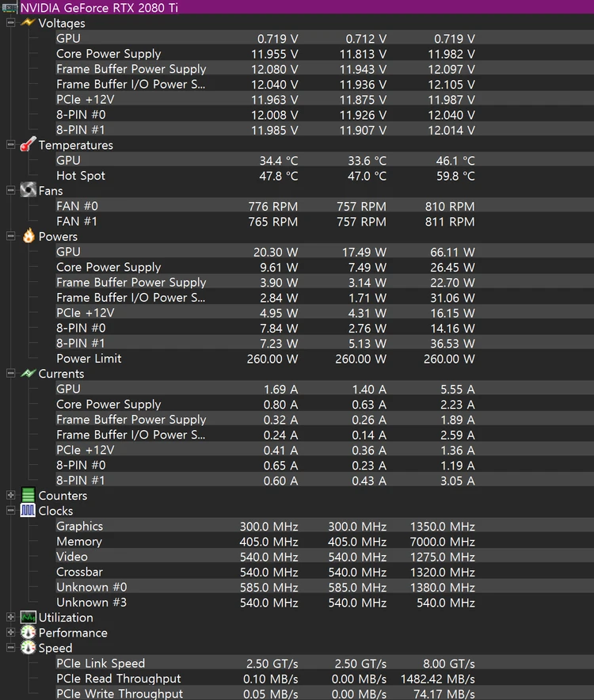Click the NVIDIA GPU card icon in header
594x700 pixels.
tap(10, 8)
